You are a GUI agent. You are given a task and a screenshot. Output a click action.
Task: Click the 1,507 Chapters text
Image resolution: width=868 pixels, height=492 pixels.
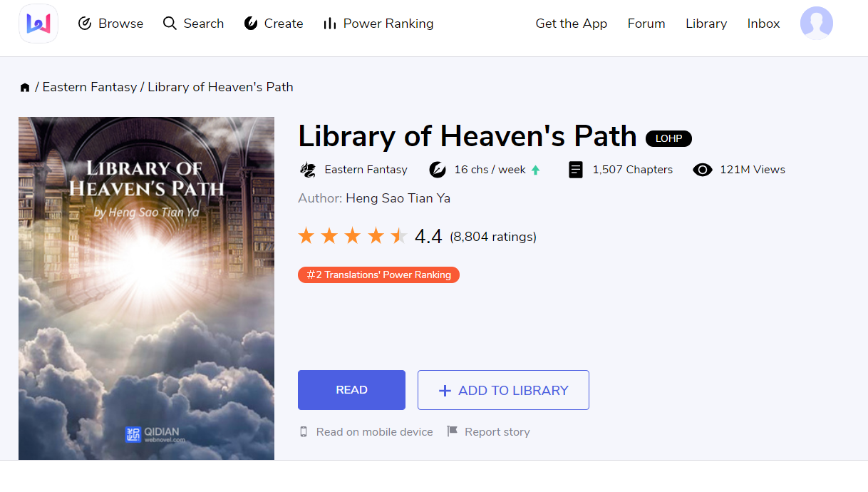point(633,170)
